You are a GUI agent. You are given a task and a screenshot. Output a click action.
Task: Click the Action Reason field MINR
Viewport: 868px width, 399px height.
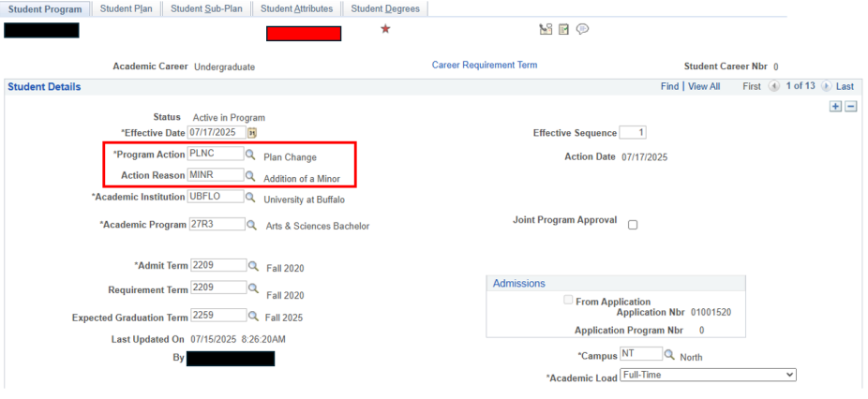[216, 175]
